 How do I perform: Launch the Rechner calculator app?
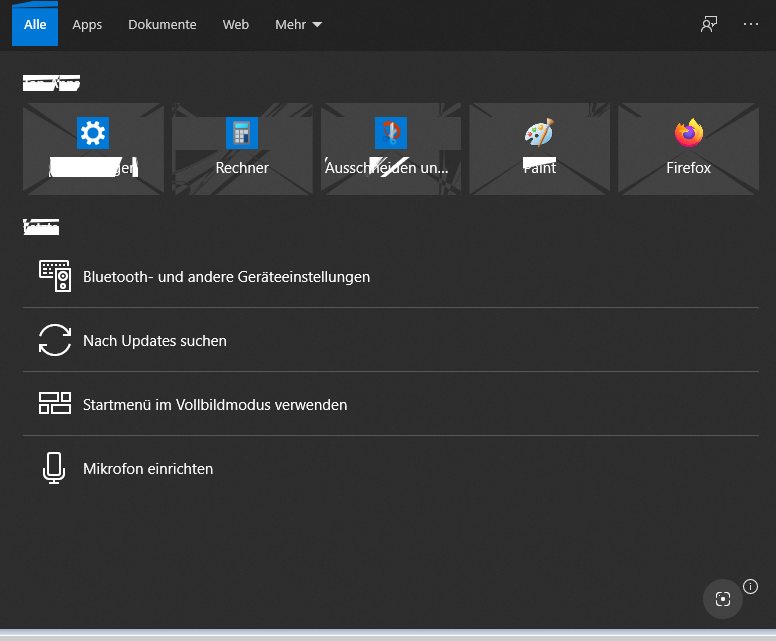coord(242,148)
